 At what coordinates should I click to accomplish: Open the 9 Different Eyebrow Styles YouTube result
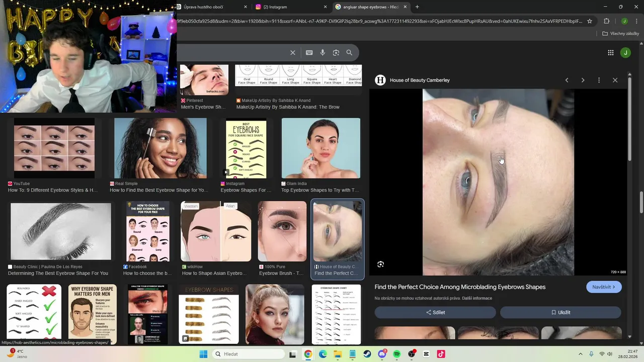point(54,148)
